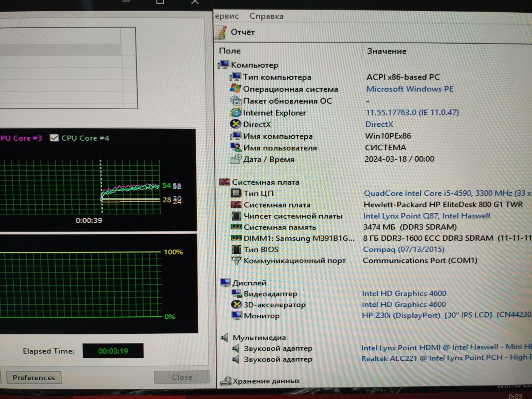Click the Мультимедиа speaker icon
The width and height of the screenshot is (532, 399).
pos(225,337)
